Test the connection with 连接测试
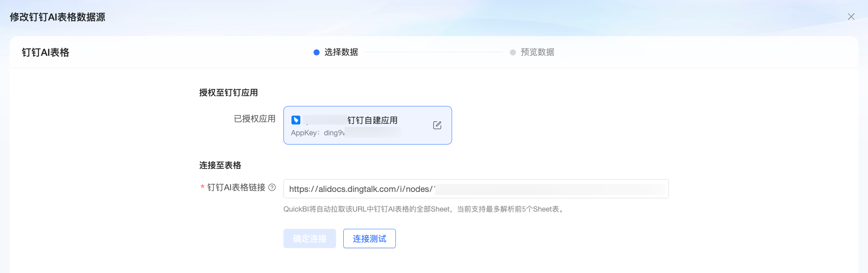 point(369,238)
